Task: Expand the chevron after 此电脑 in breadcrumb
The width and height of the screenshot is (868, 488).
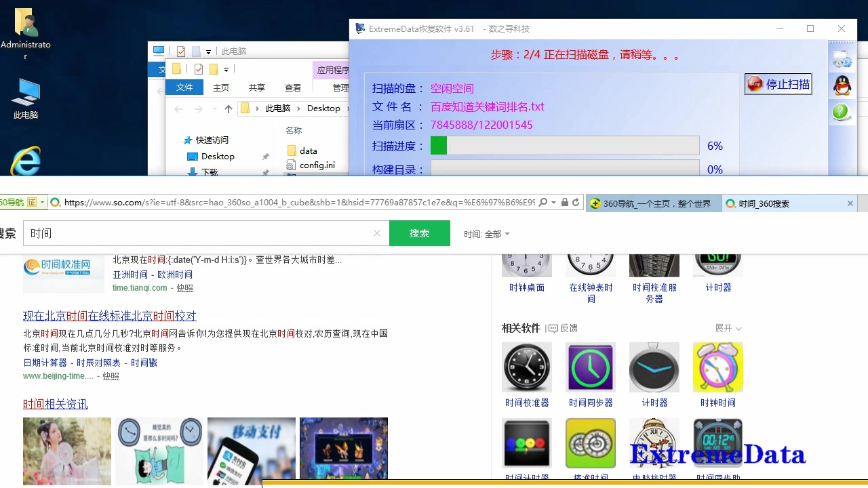Action: tap(298, 108)
